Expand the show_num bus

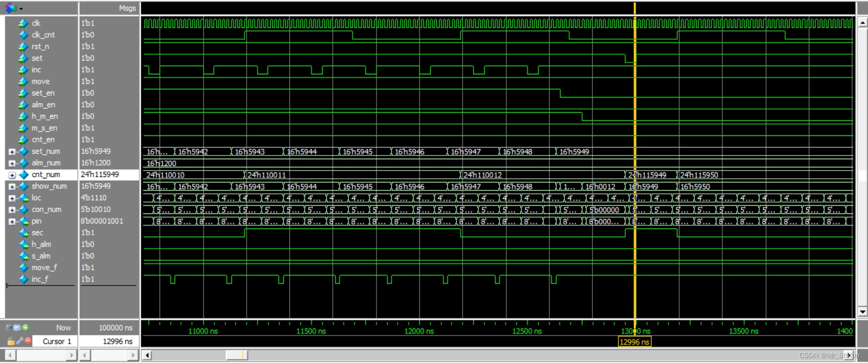12,187
